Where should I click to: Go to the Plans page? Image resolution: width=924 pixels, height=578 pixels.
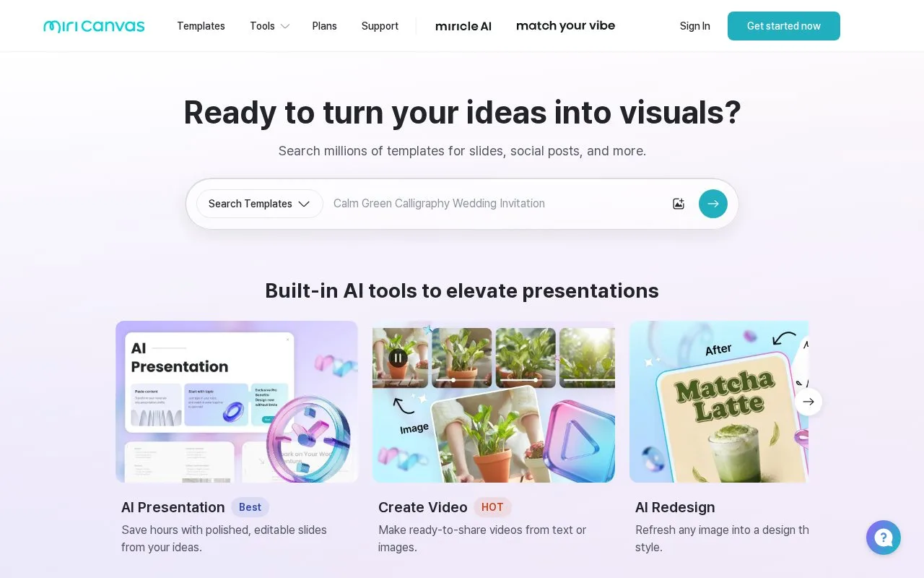point(325,26)
